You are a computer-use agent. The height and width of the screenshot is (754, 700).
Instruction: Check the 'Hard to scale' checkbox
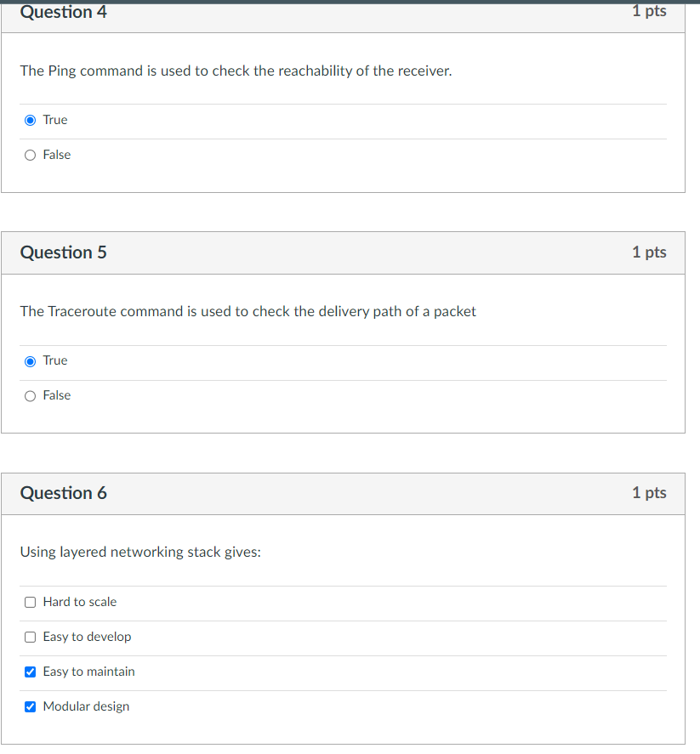click(31, 602)
